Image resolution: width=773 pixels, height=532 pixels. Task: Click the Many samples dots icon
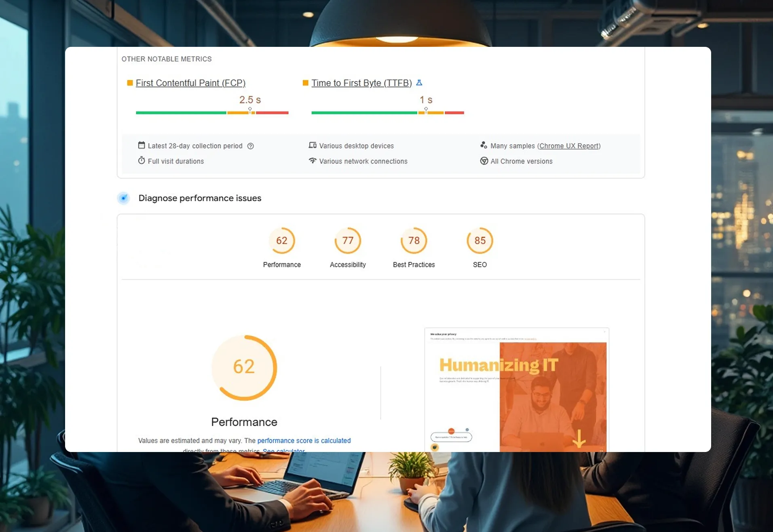(484, 145)
